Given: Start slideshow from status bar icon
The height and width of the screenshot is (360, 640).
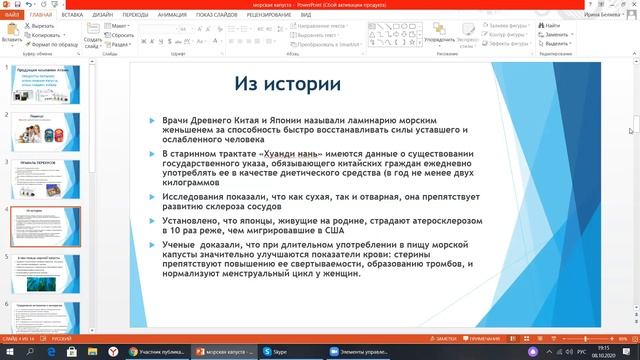Looking at the screenshot, I should coord(553,339).
